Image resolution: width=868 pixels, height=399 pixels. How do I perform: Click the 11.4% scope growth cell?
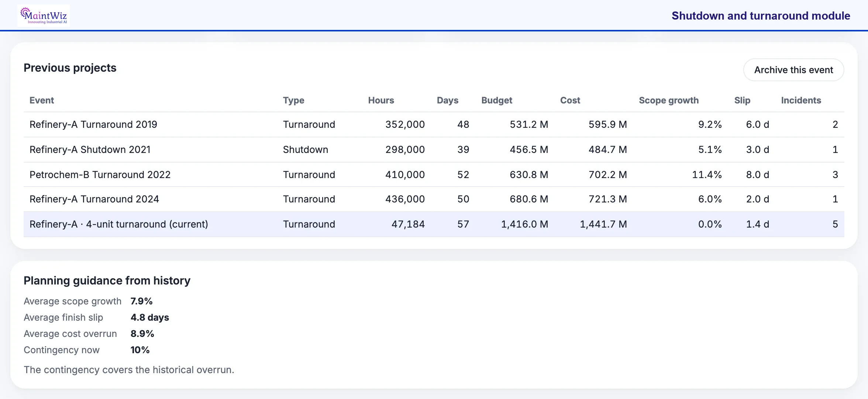pyautogui.click(x=707, y=174)
